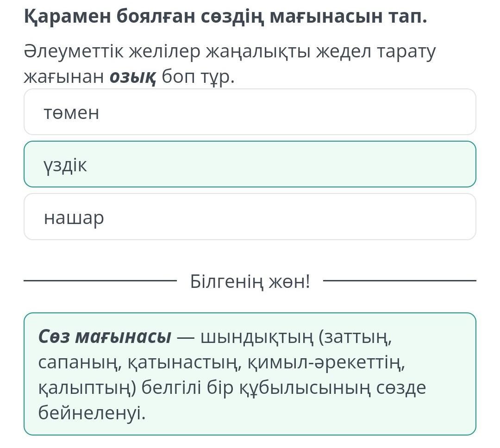Image resolution: width=500 pixels, height=448 pixels.
Task: Click the word "желілер" in the question
Action: click(165, 52)
